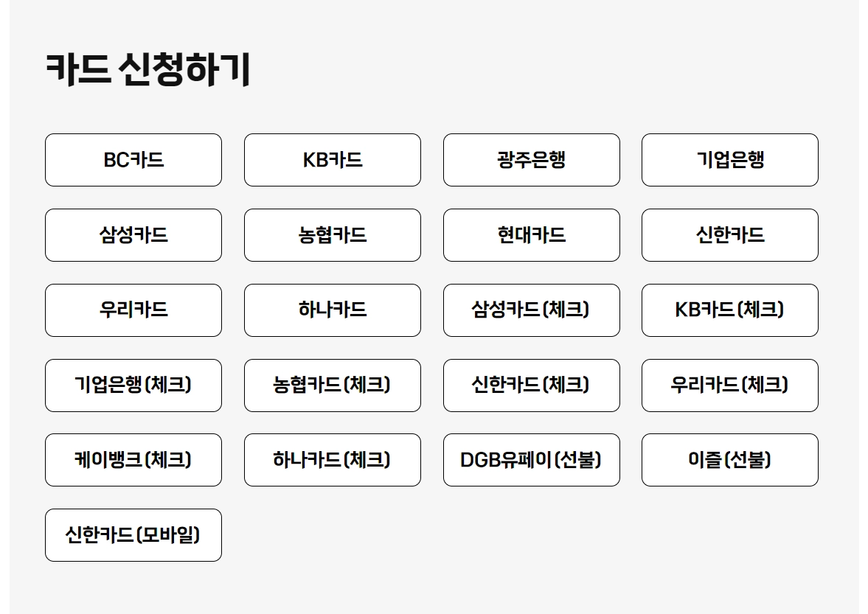The height and width of the screenshot is (614, 868).
Task: Apply for 신한카드 (모바일) mobile card
Action: 133,535
